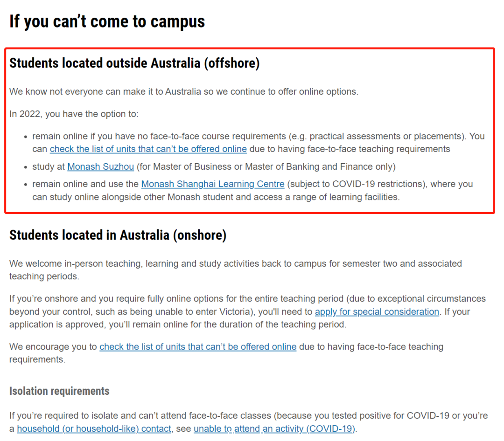Click the Isolation requirements heading

59,391
